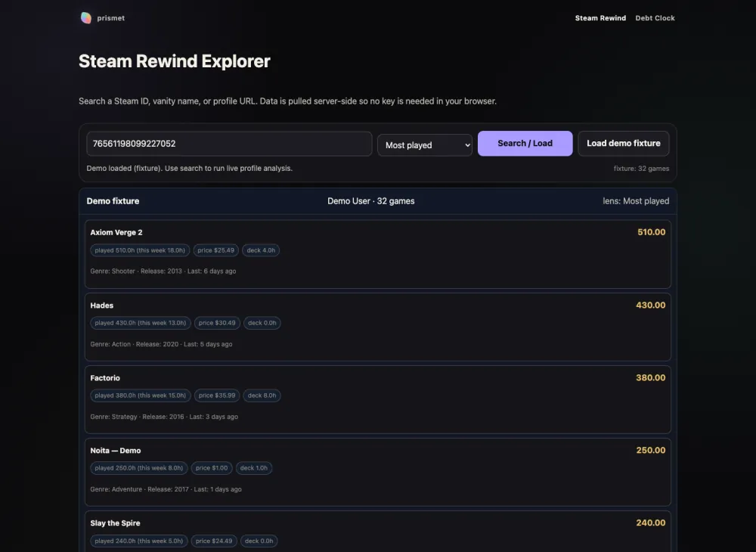The width and height of the screenshot is (756, 552).
Task: Click the price $24.49 chip
Action: point(214,541)
